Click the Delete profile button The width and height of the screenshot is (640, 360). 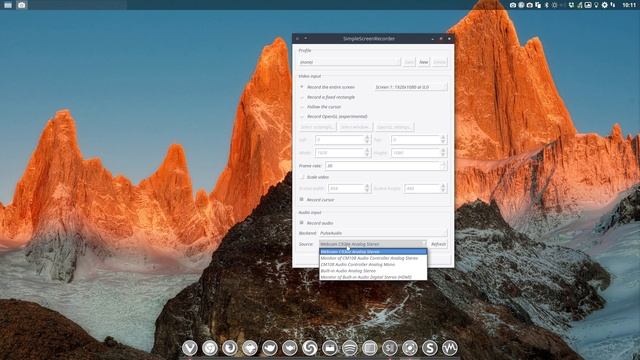[439, 62]
